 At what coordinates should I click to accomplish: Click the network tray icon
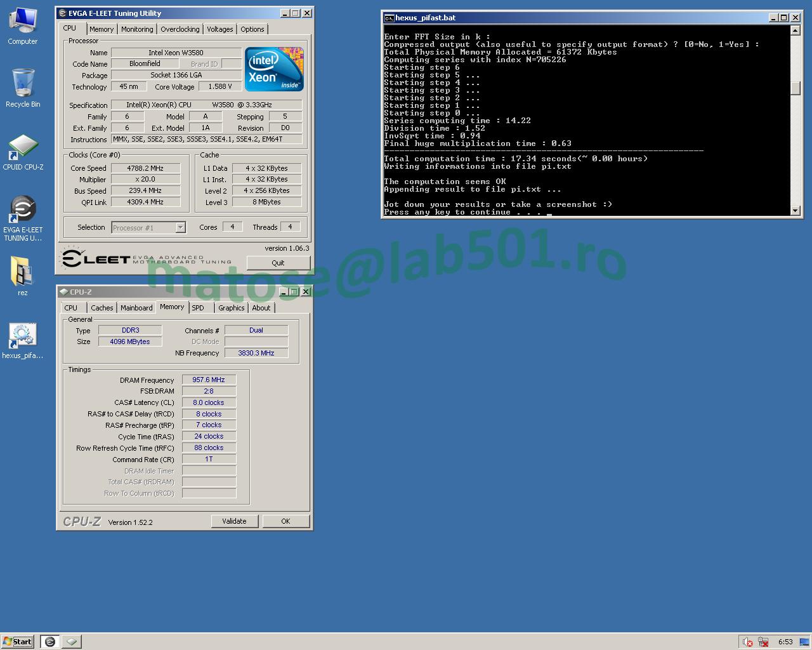[x=763, y=642]
